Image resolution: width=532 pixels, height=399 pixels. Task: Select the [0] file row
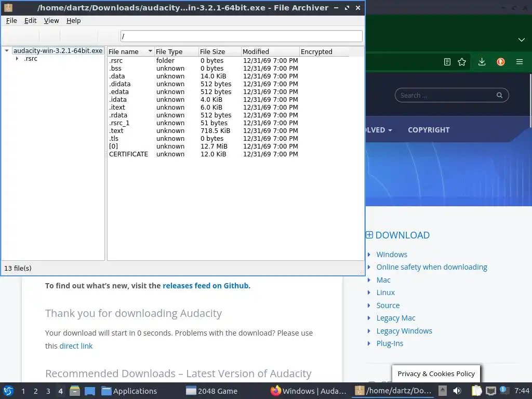tap(229, 146)
